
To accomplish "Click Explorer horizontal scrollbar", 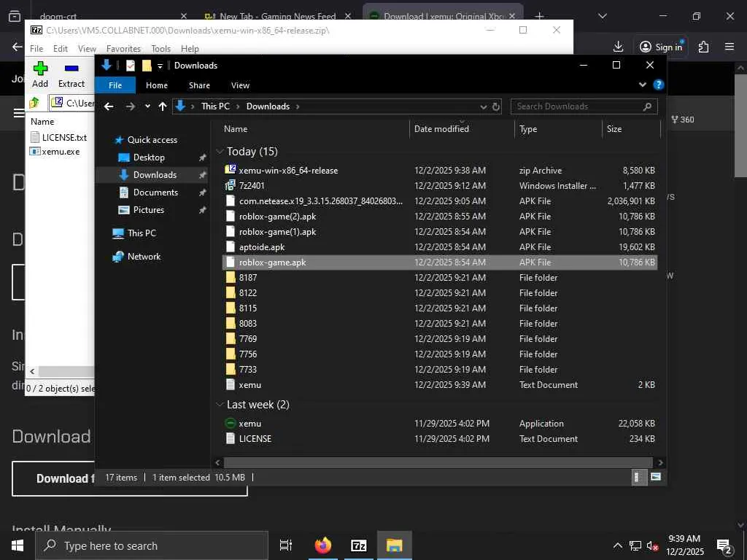I will (438, 462).
